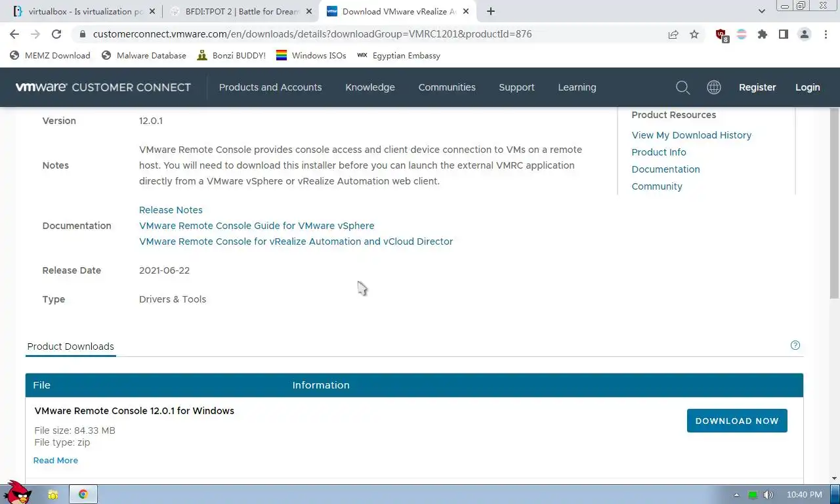
Task: Open Remote Console for vRealize Automation link
Action: 296,241
